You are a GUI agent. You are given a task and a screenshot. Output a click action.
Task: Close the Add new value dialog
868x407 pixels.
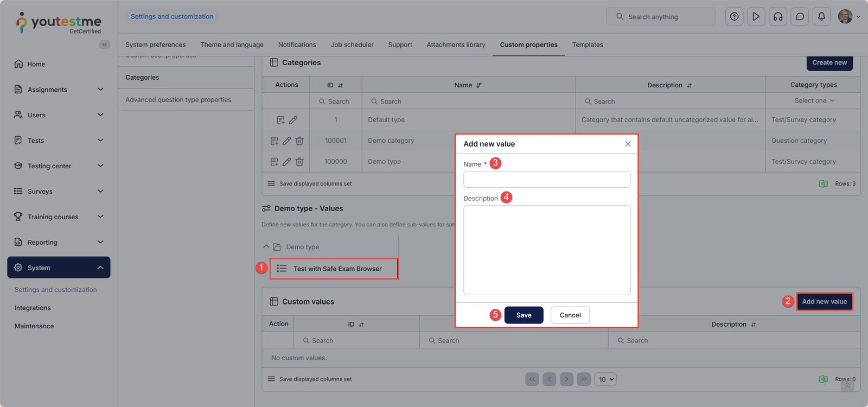[x=628, y=144]
